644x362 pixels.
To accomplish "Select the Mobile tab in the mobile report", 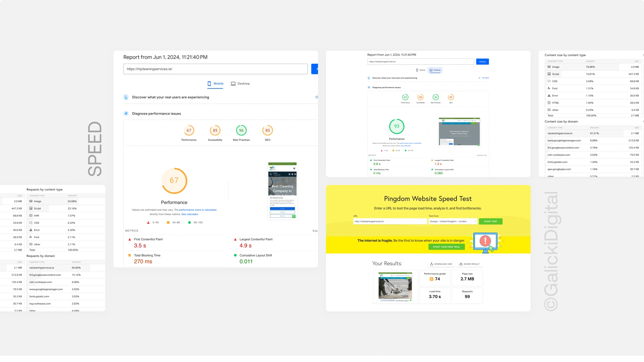I will (x=215, y=83).
